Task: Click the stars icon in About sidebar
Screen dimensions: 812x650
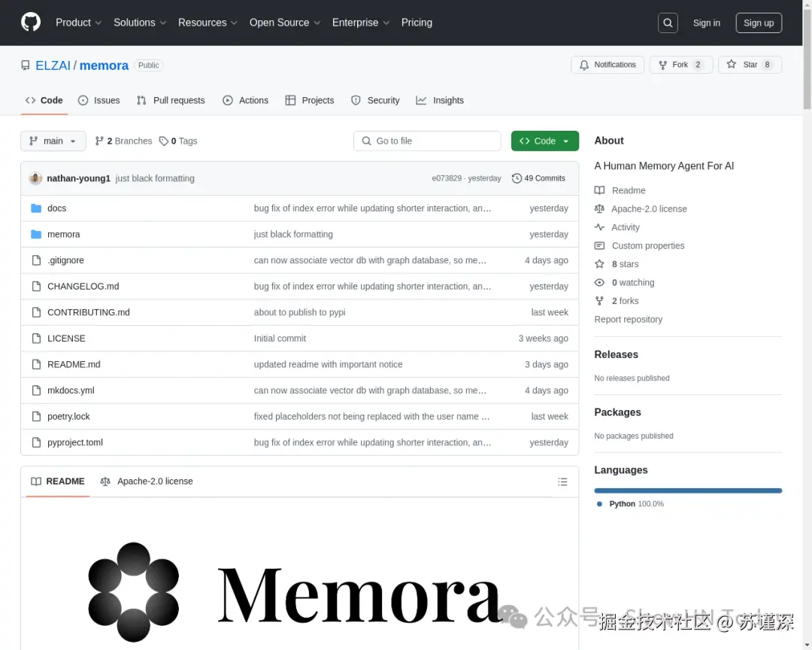Action: point(599,264)
